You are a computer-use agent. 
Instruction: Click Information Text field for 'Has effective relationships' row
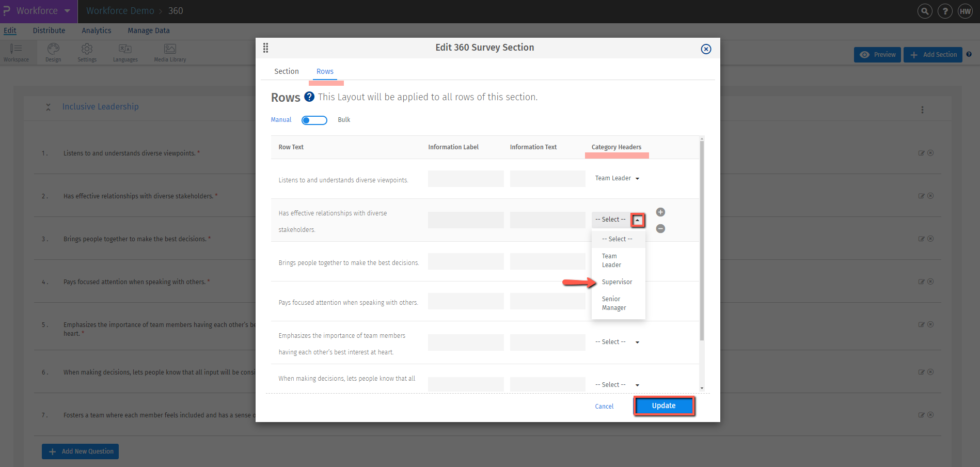pyautogui.click(x=548, y=220)
